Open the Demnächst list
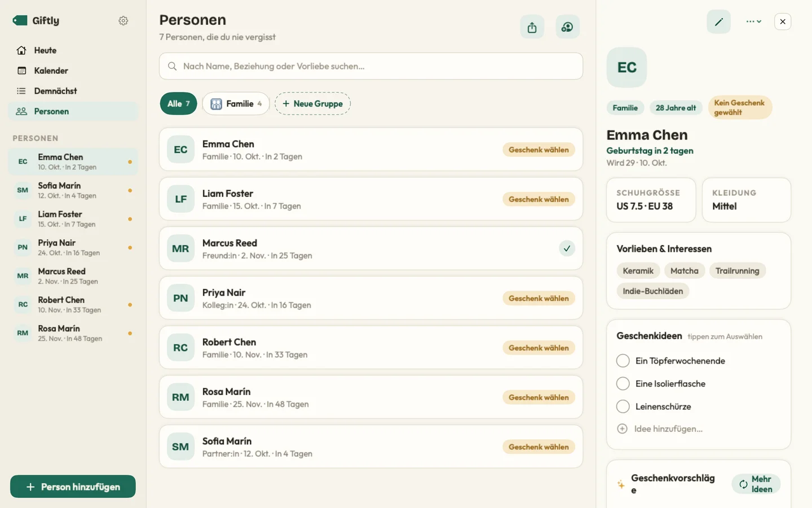812x508 pixels. [x=73, y=91]
